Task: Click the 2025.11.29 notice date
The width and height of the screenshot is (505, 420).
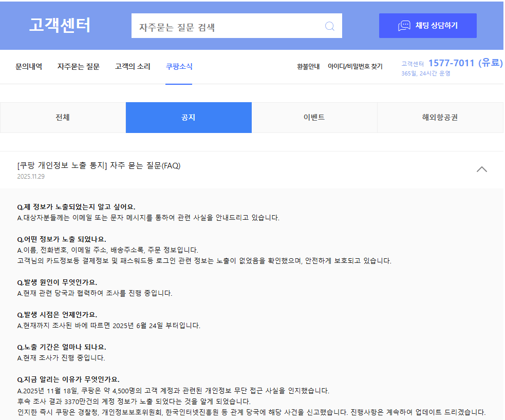Action: pos(31,177)
